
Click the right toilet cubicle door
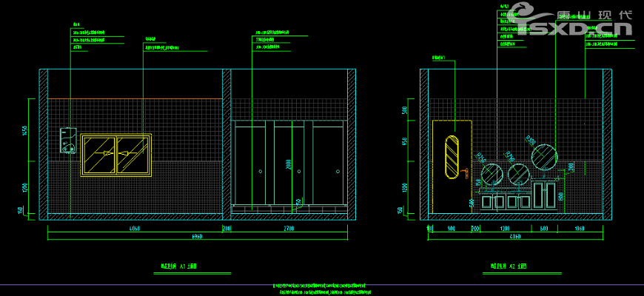328,165
